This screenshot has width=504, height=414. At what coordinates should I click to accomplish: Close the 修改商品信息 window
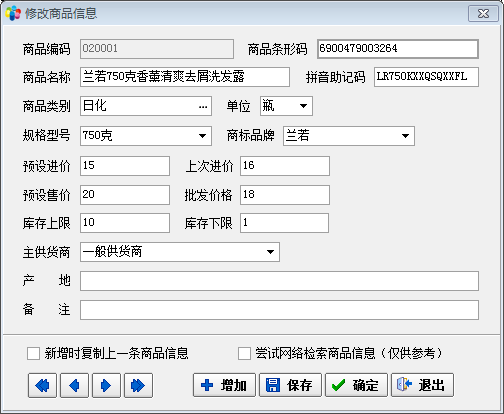point(483,14)
